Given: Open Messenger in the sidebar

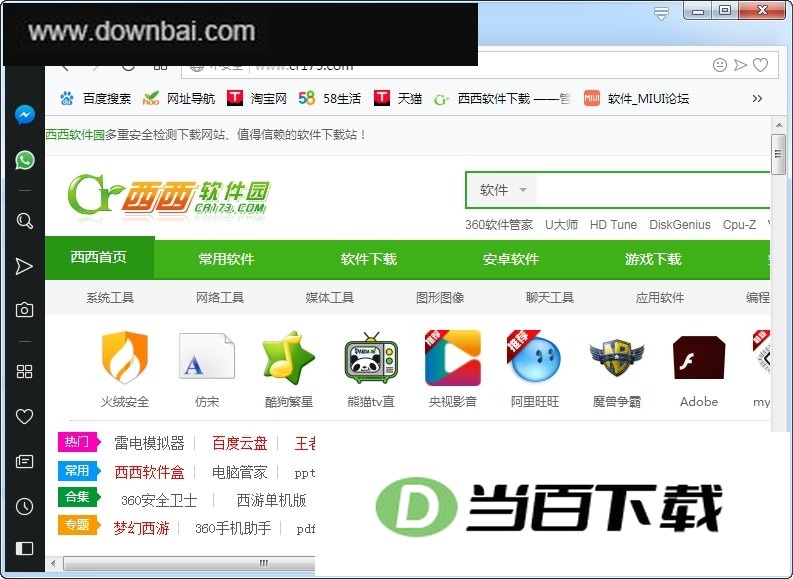Looking at the screenshot, I should pos(25,115).
